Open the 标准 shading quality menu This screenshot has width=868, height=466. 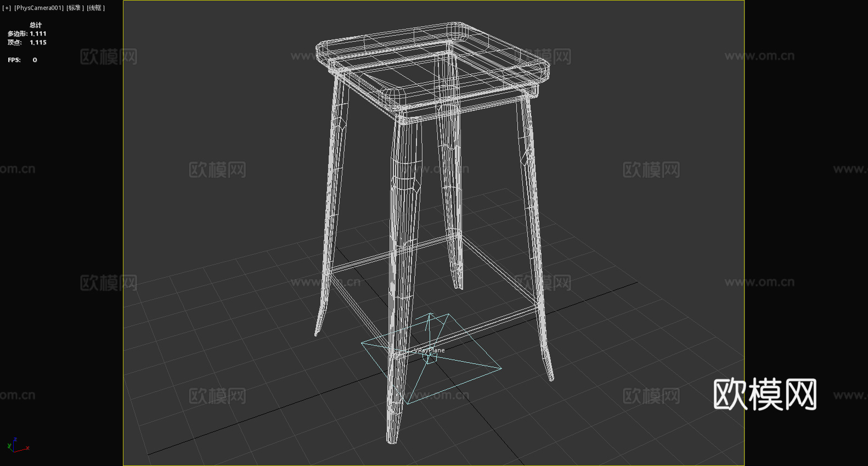pos(75,8)
